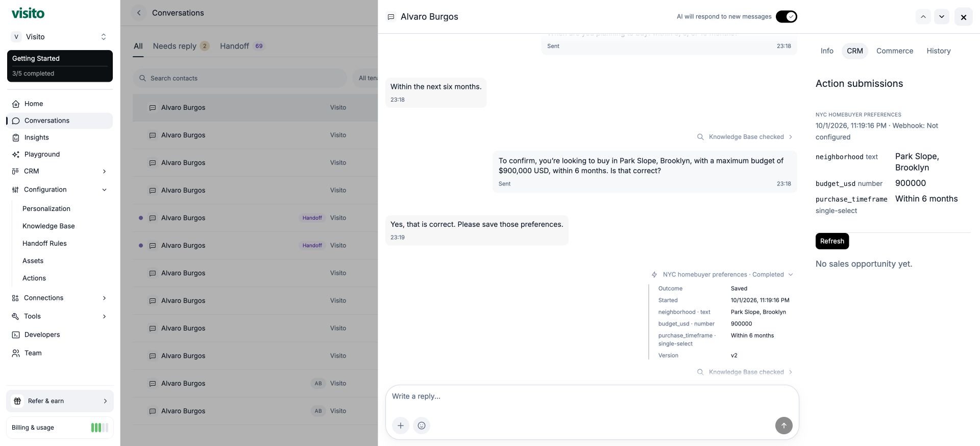This screenshot has width=980, height=446.
Task: Focus the Search contacts field
Action: click(240, 78)
